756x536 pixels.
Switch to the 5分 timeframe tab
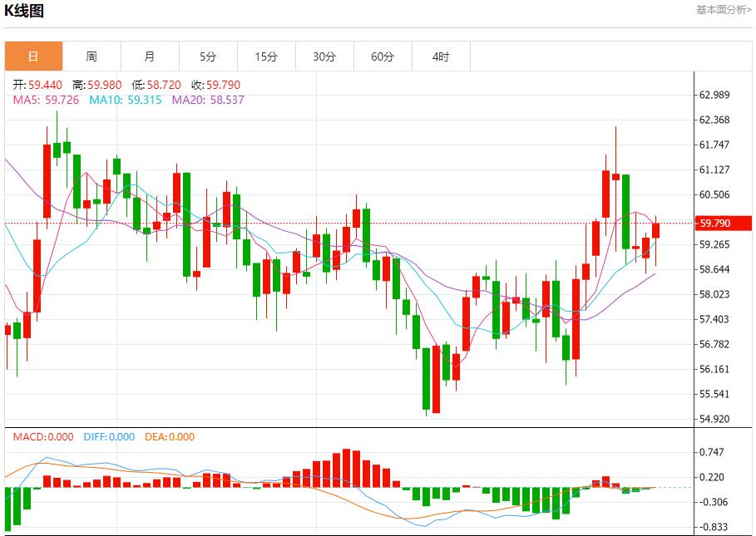(x=208, y=57)
